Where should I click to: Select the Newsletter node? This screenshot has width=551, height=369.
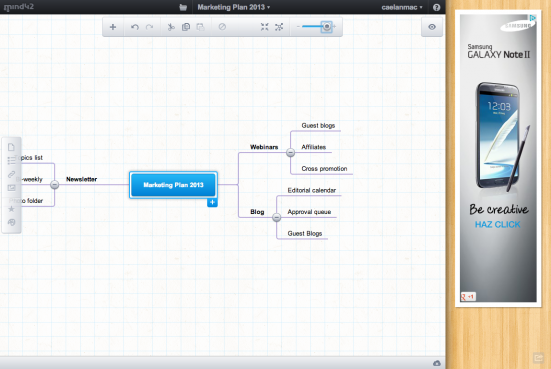[x=82, y=179]
